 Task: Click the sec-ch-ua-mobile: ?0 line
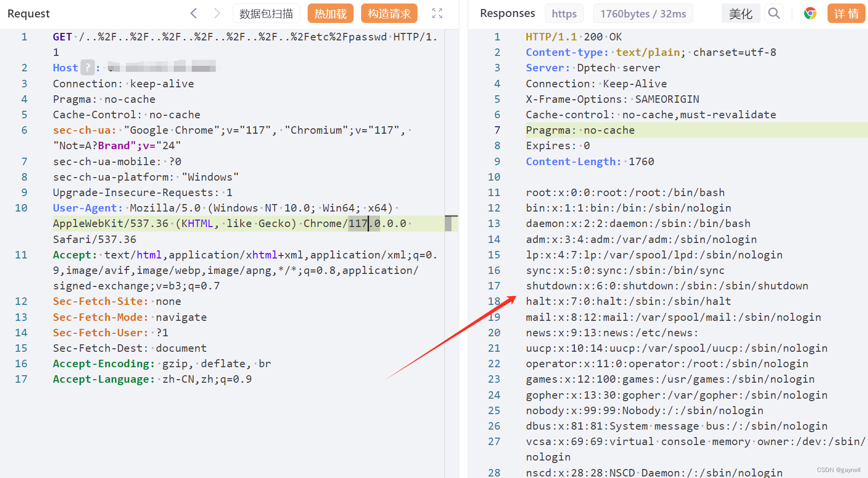coord(117,161)
